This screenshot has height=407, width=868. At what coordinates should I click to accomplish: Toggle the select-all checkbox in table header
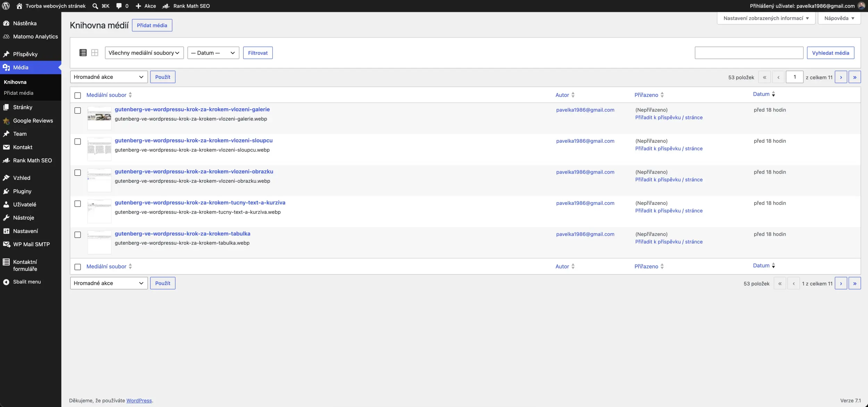[78, 95]
